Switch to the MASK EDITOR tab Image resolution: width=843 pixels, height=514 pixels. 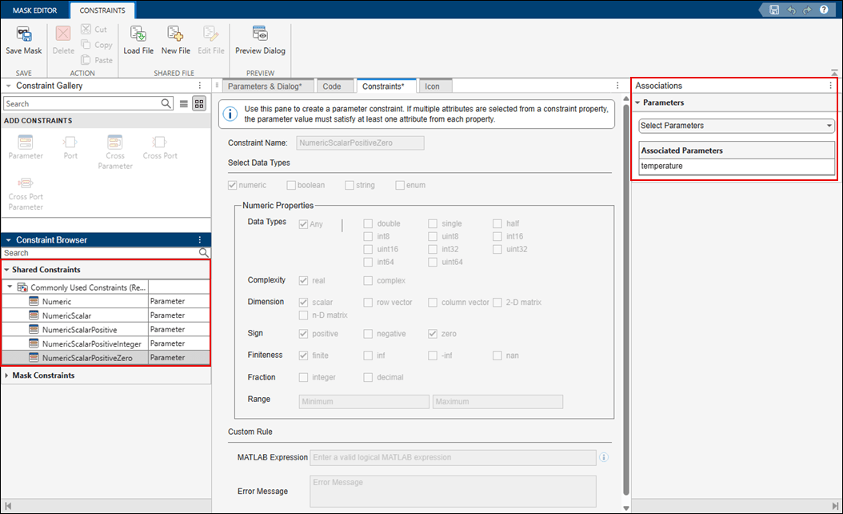(x=35, y=10)
